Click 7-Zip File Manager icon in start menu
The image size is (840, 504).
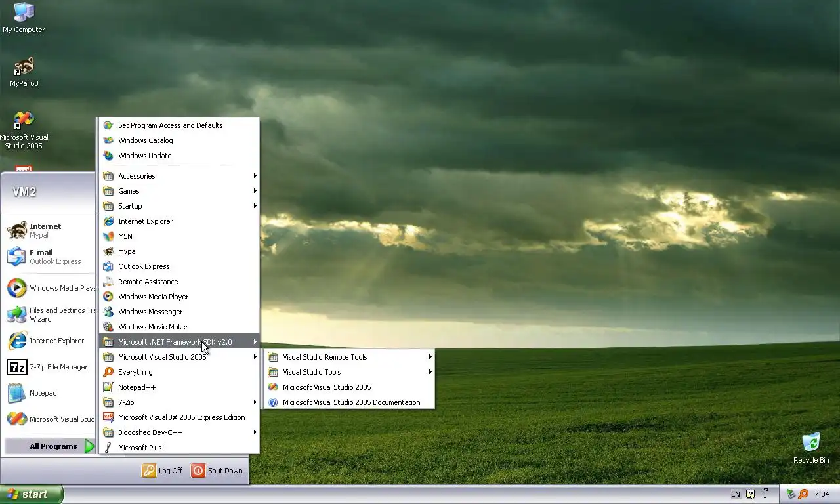(x=16, y=367)
